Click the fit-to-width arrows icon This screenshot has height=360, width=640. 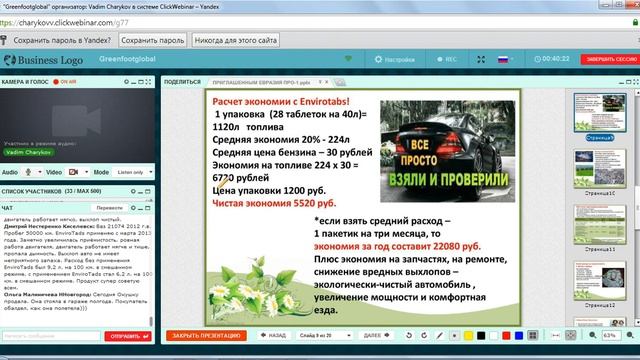(x=556, y=336)
